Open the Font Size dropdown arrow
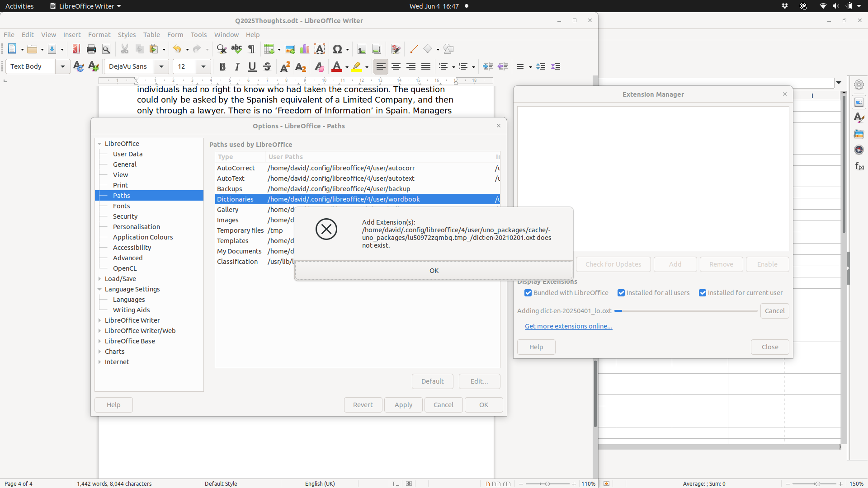Screen dimensions: 868x488 [x=203, y=66]
